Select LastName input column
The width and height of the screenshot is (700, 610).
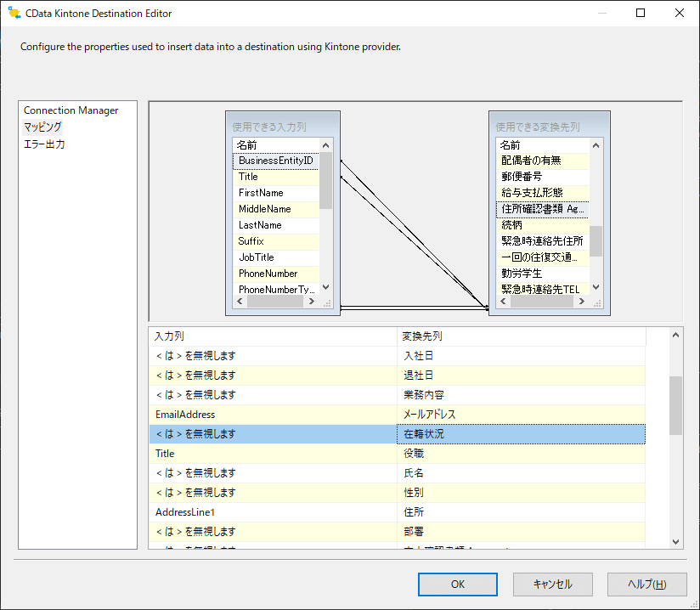coord(275,225)
